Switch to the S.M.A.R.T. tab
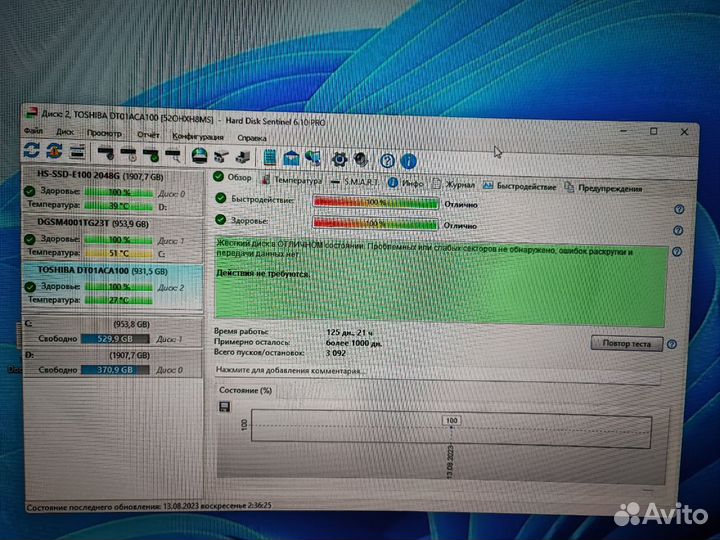This screenshot has width=720, height=540. pos(354,182)
